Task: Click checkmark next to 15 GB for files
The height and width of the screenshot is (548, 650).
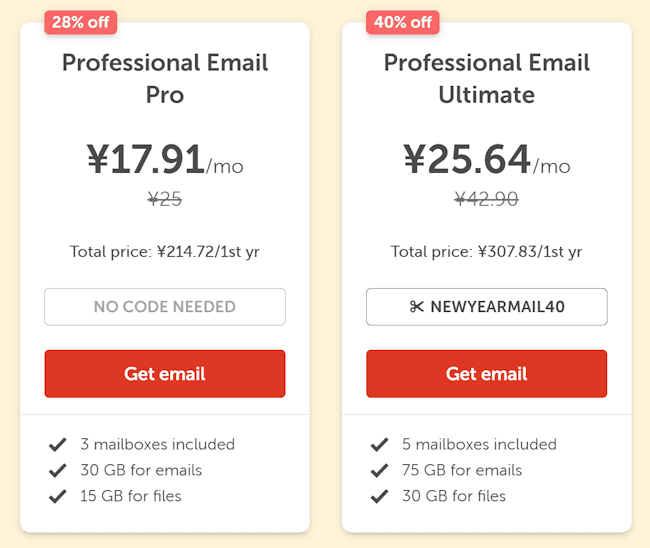Action: tap(58, 496)
